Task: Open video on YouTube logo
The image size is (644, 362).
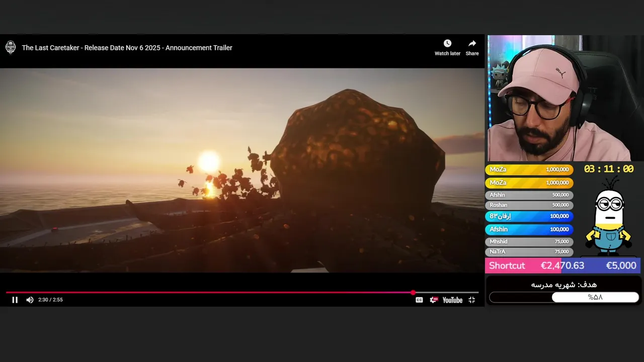Action: point(452,300)
